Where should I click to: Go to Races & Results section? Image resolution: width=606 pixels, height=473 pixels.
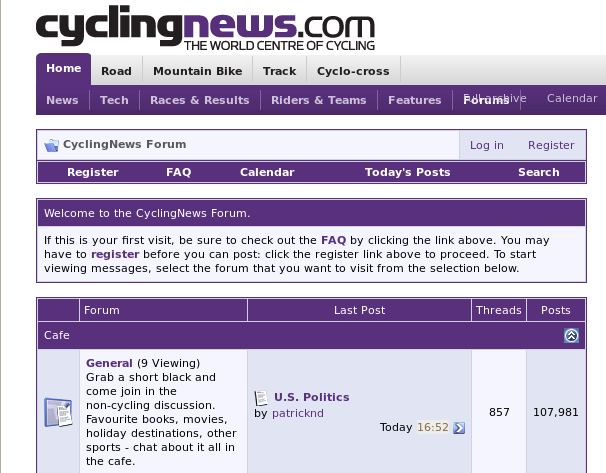(200, 100)
